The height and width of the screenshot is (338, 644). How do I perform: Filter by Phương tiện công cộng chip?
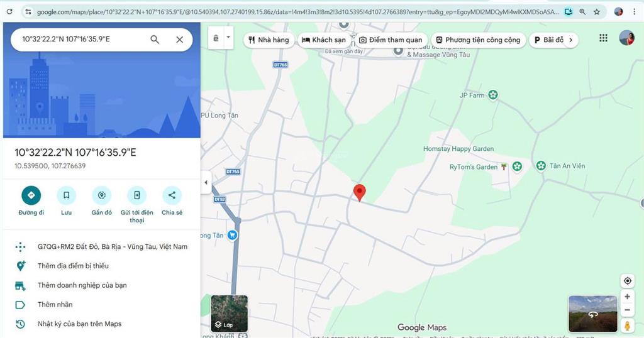pyautogui.click(x=478, y=40)
